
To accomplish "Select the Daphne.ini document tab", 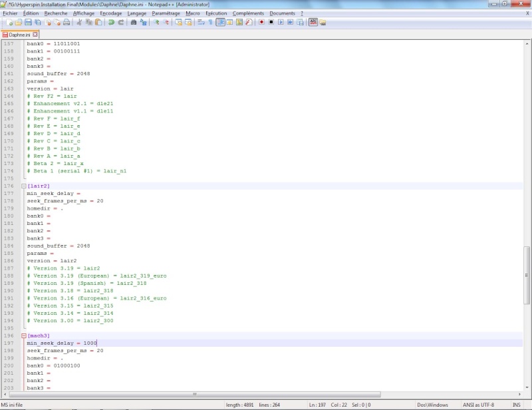I will point(19,35).
